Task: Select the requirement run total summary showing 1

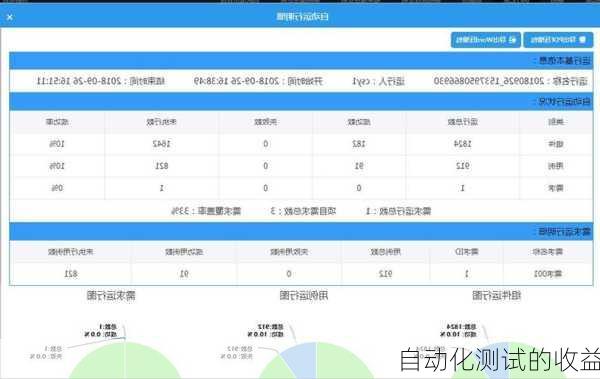Action: 398,211
